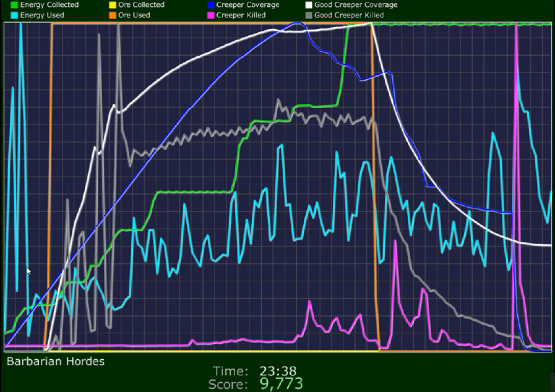The image size is (555, 392).
Task: Select the 'Energy Used' legend label
Action: tap(42, 15)
